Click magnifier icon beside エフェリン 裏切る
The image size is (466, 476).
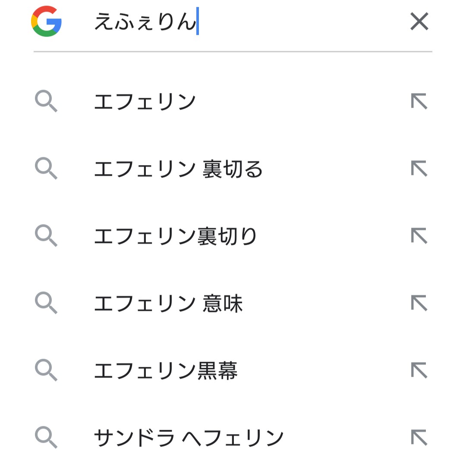tap(46, 169)
